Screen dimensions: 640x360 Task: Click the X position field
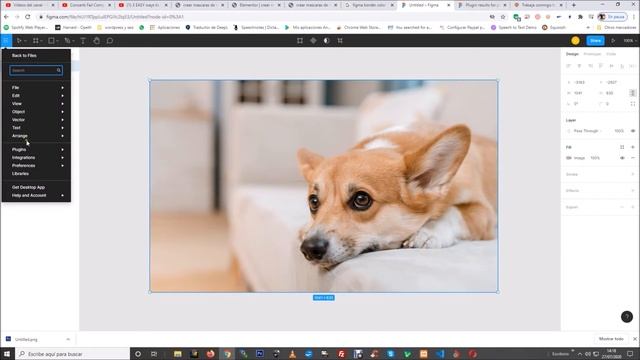click(580, 82)
